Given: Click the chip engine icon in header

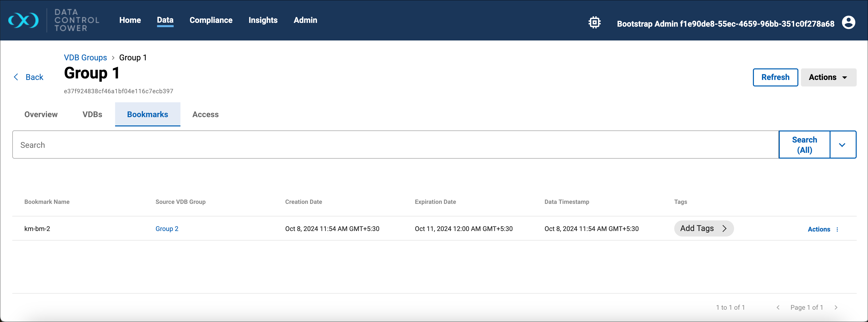Looking at the screenshot, I should (594, 23).
